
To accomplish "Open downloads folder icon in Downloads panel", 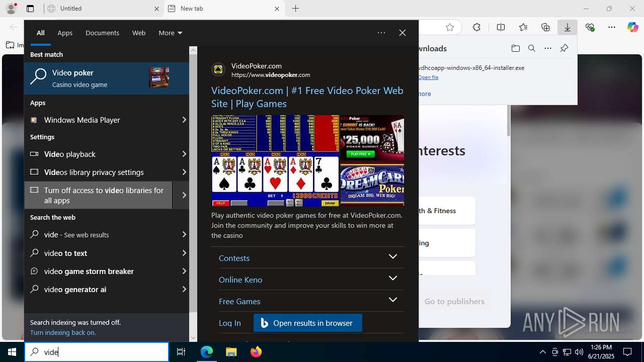I will (515, 48).
